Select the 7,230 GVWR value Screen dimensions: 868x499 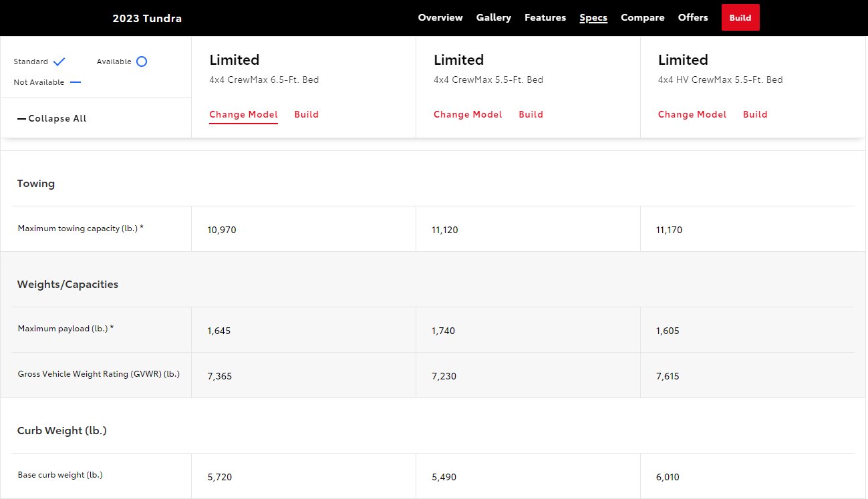click(x=444, y=376)
